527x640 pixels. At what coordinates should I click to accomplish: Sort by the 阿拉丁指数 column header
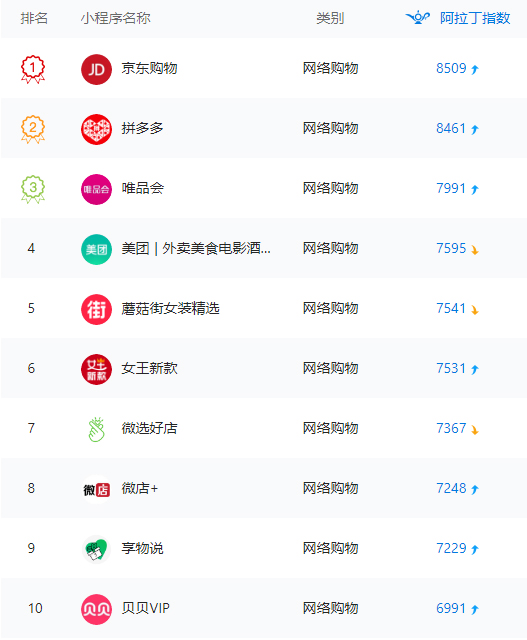pyautogui.click(x=475, y=18)
